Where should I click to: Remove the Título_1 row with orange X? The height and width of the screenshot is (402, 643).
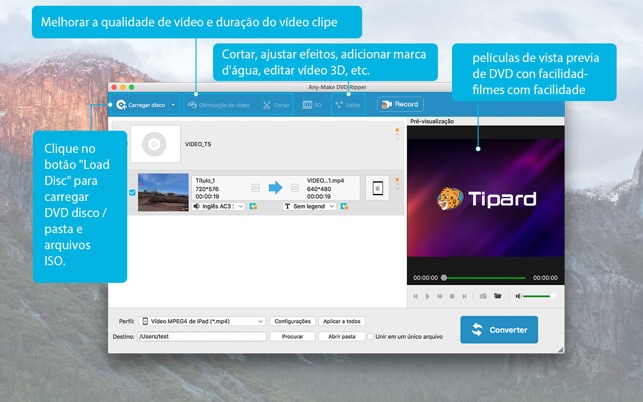pos(397,180)
